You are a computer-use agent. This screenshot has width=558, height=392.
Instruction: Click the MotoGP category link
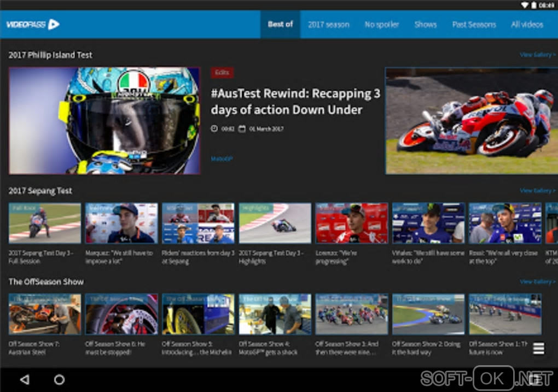222,159
